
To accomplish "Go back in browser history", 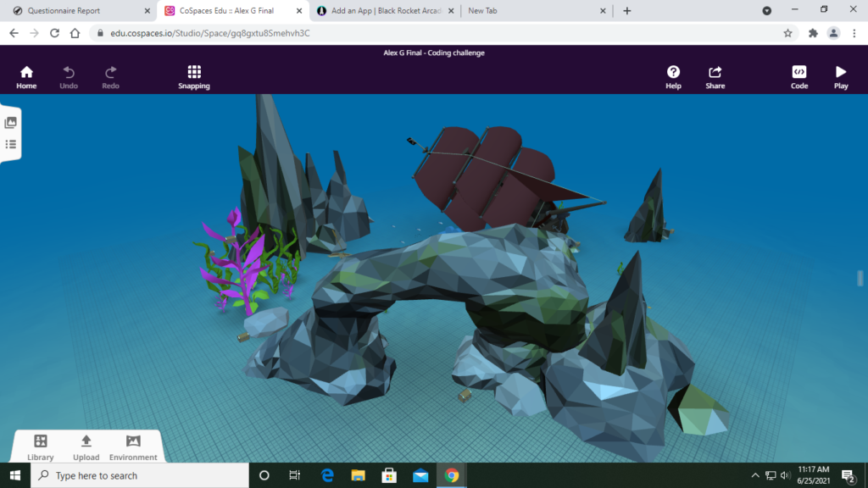I will [x=14, y=33].
